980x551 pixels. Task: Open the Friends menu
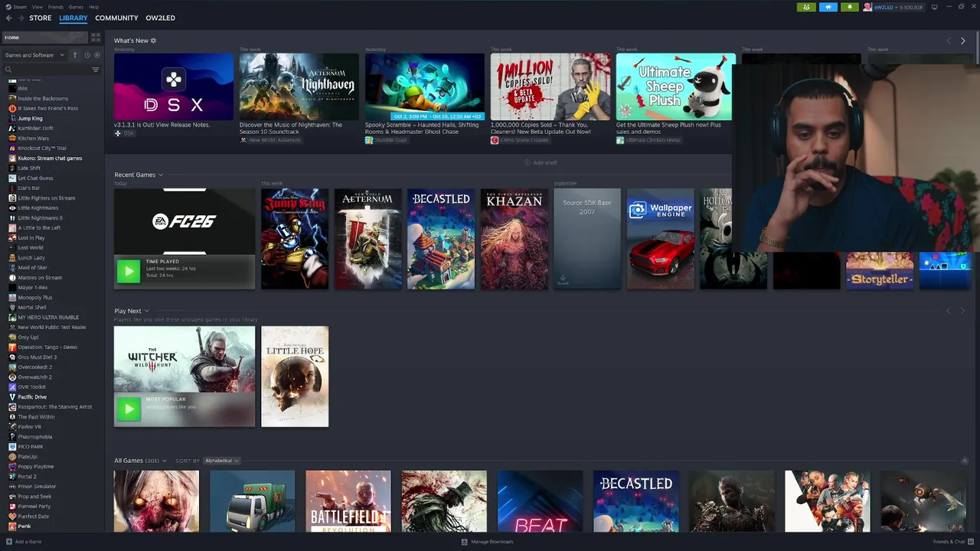click(x=56, y=7)
